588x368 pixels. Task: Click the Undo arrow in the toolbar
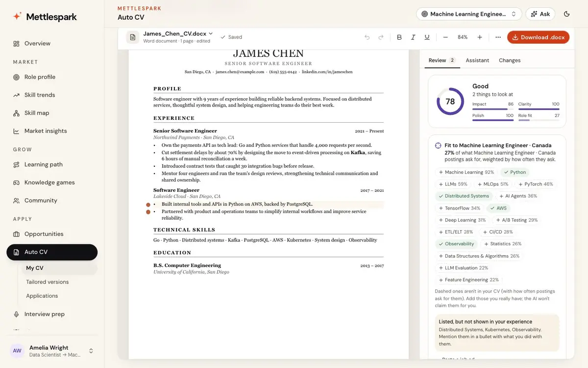[x=367, y=37]
